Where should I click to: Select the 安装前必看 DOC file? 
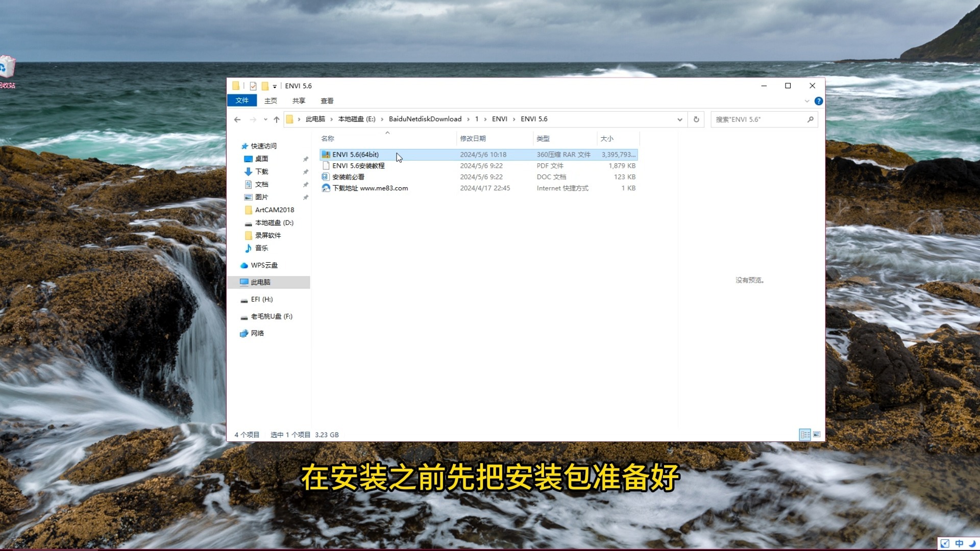point(479,177)
